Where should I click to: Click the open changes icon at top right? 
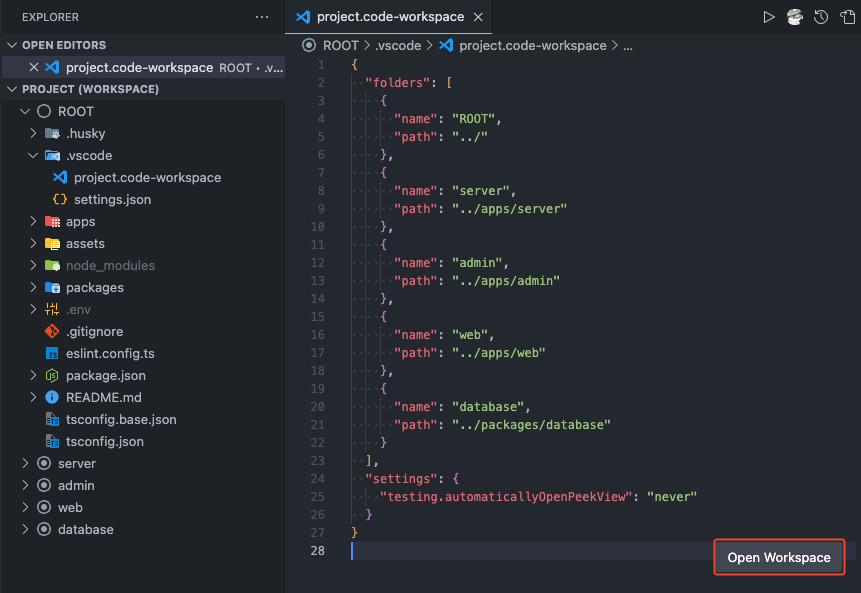pyautogui.click(x=847, y=17)
